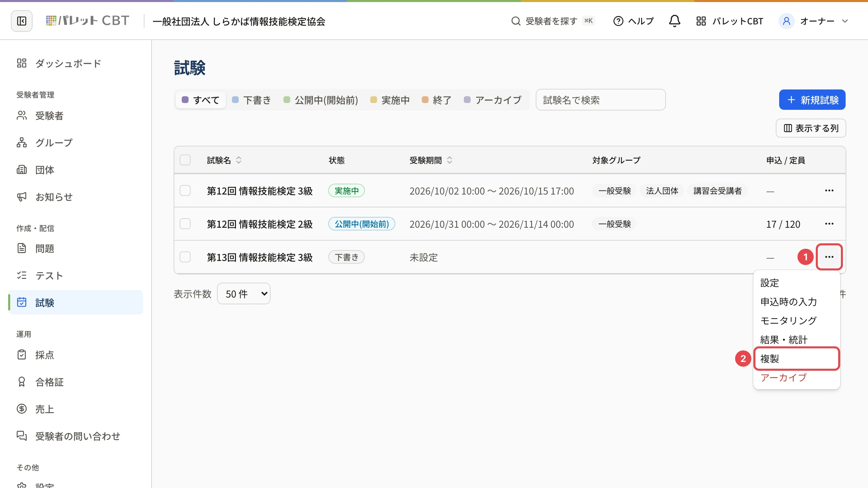Open exam 第12回 情報技能検定 2級
This screenshot has width=868, height=488.
point(260,224)
